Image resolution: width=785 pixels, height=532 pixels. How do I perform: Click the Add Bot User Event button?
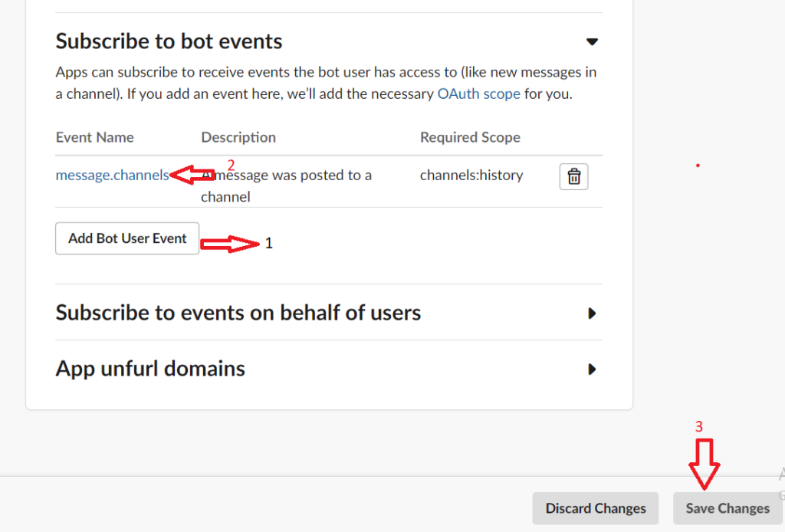pyautogui.click(x=127, y=238)
